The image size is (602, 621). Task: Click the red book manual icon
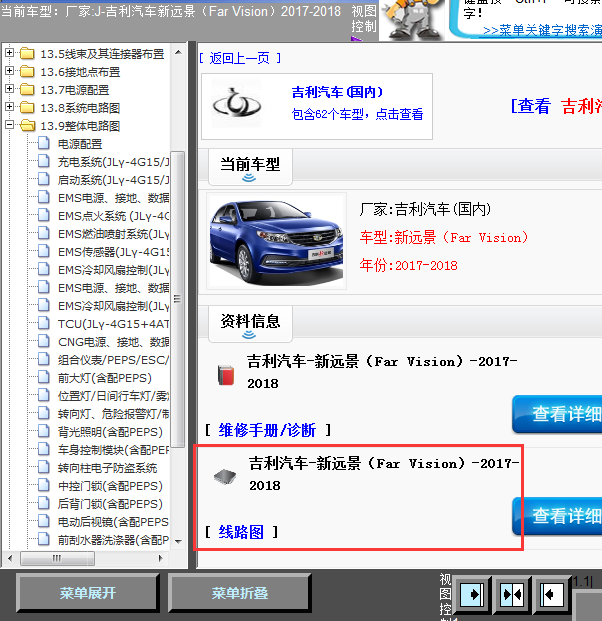pyautogui.click(x=226, y=375)
